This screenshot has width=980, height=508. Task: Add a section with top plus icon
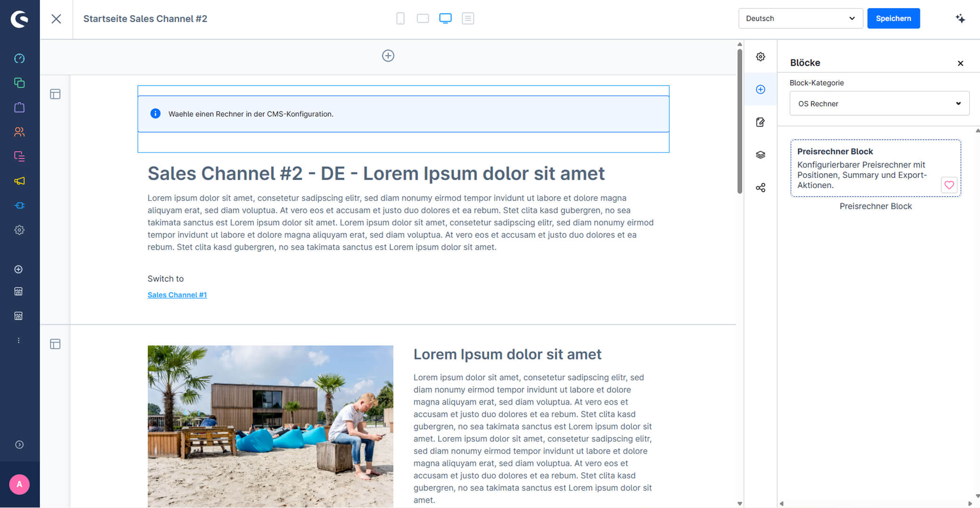(388, 56)
